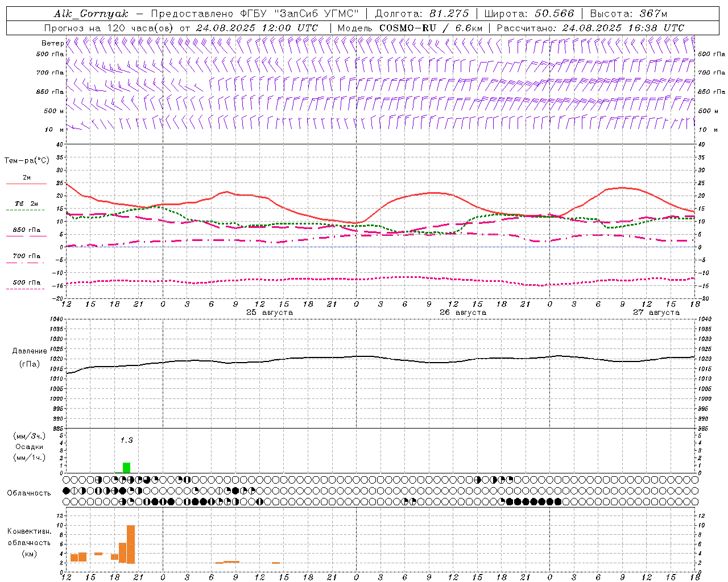Click the Td 2м dew point legend entry
728x582 pixels.
coord(27,203)
